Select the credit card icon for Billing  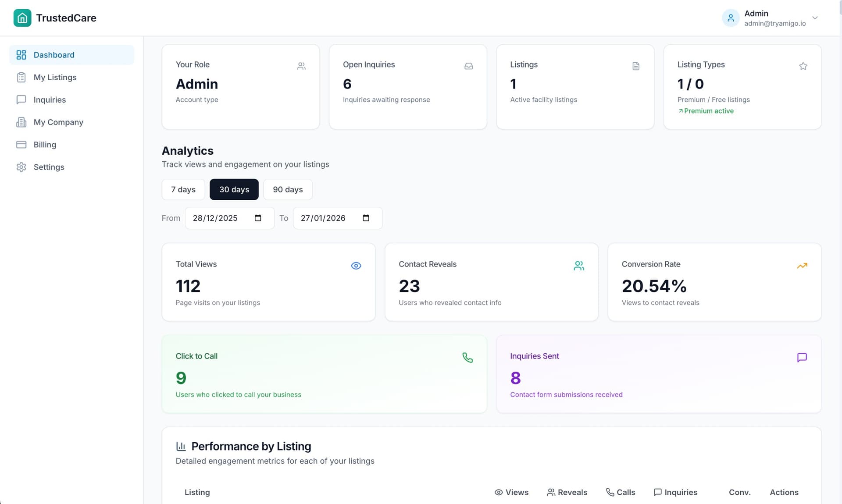click(x=22, y=144)
